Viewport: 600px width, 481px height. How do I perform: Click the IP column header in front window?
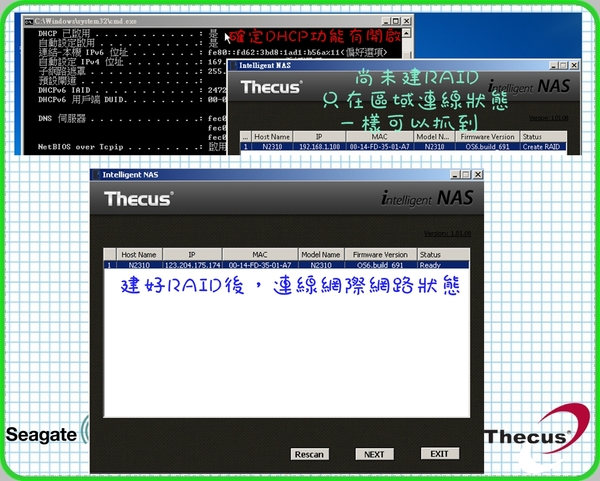[x=192, y=255]
